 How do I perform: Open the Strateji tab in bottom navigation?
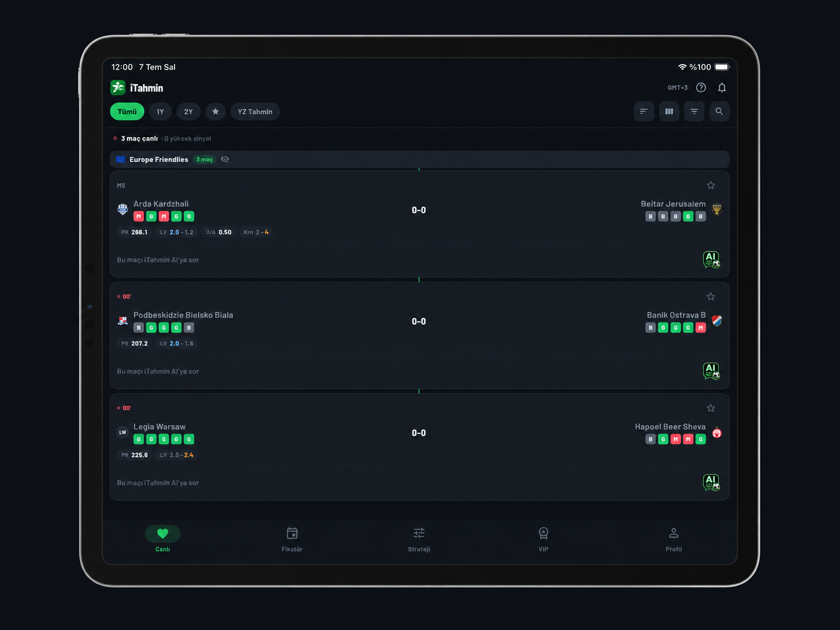click(419, 539)
